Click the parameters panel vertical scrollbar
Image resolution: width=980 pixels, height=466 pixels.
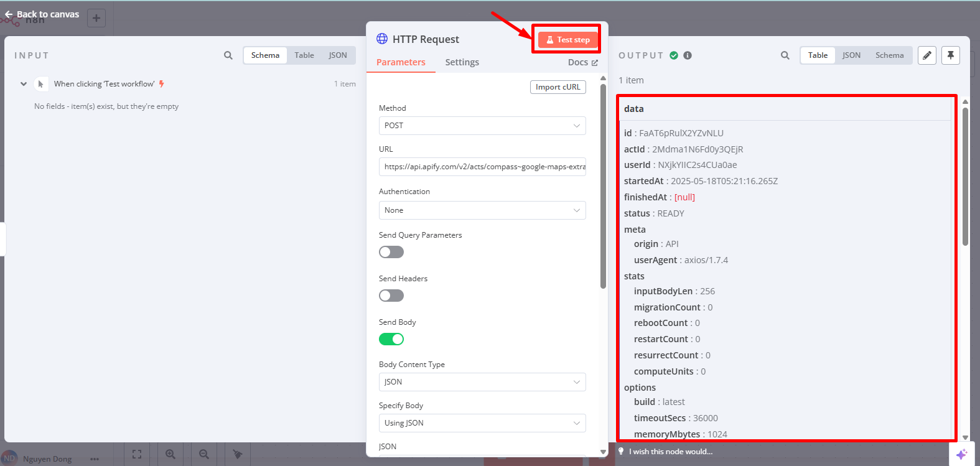(603, 187)
